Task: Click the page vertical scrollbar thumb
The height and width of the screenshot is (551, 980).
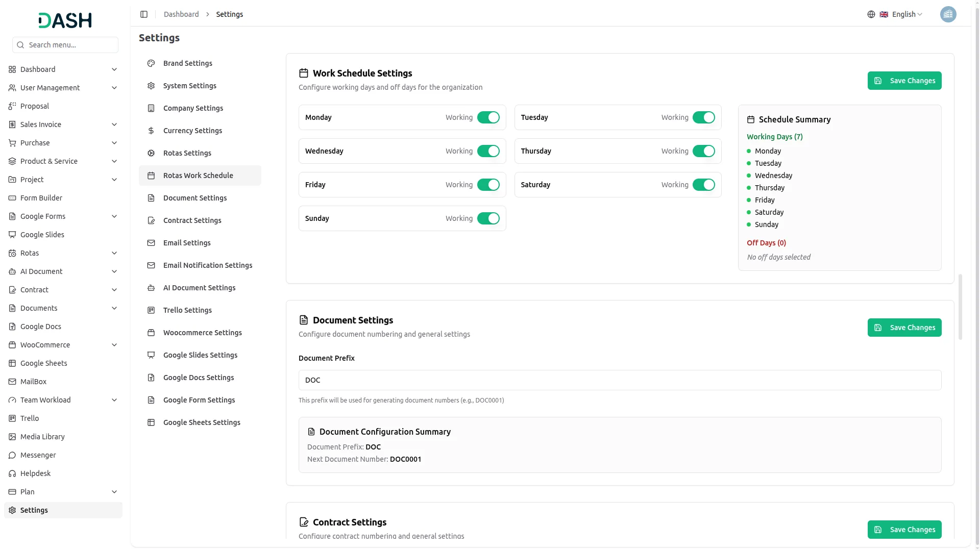Action: pyautogui.click(x=960, y=307)
